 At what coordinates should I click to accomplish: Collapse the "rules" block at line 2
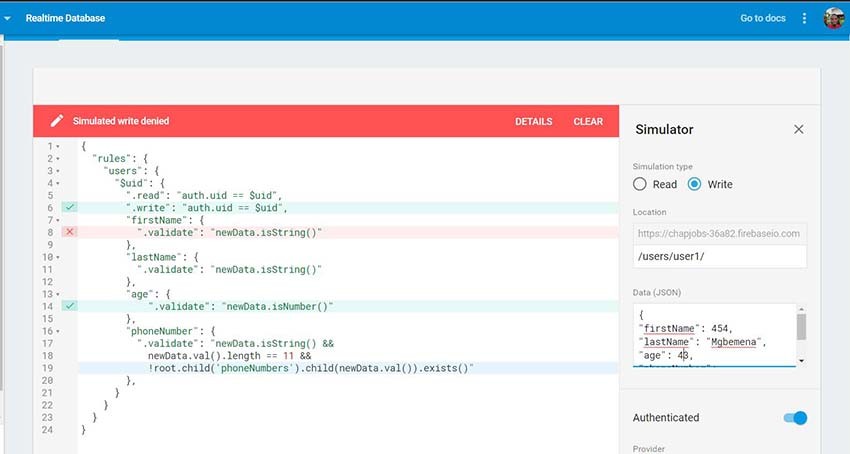(58, 159)
